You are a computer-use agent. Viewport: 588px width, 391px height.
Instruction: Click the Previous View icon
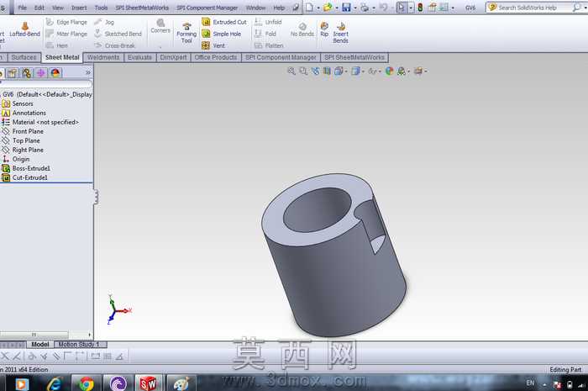315,71
